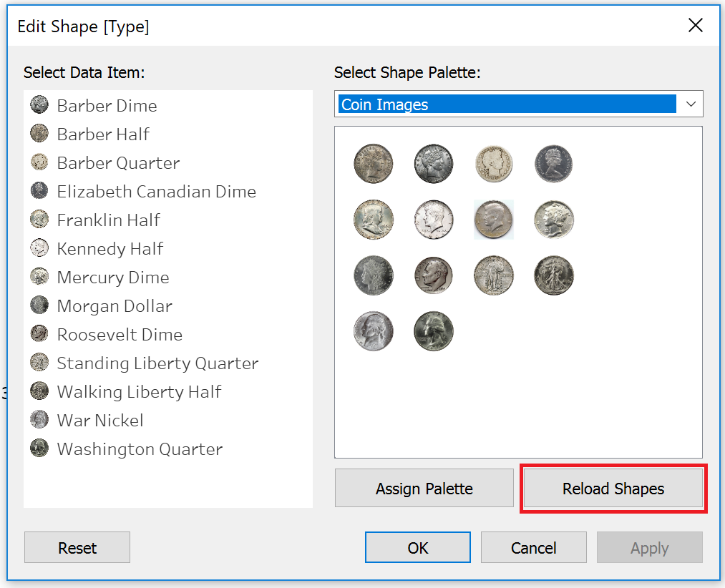725x588 pixels.
Task: Click the Assign Palette button
Action: [x=424, y=488]
